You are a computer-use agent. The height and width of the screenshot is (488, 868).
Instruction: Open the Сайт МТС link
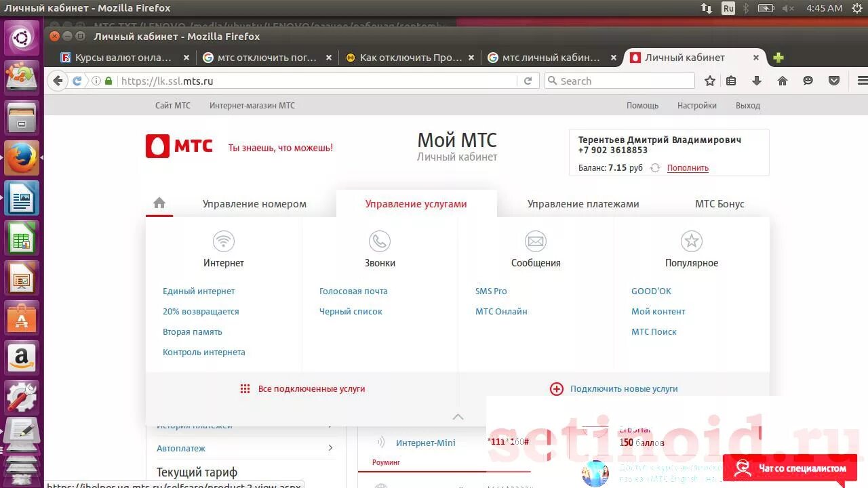click(x=173, y=106)
